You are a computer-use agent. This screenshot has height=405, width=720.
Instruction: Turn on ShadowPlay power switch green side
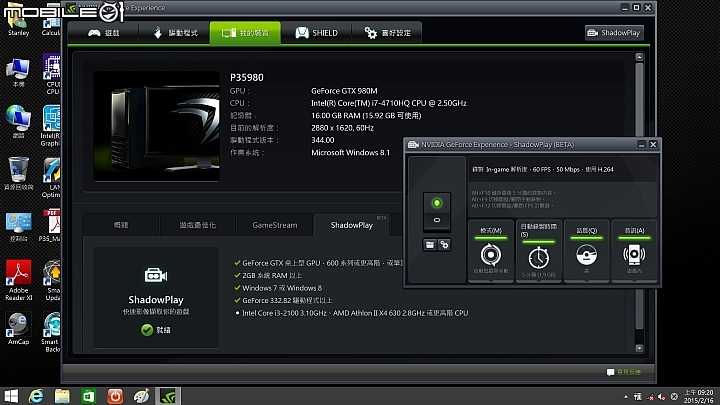click(x=437, y=203)
